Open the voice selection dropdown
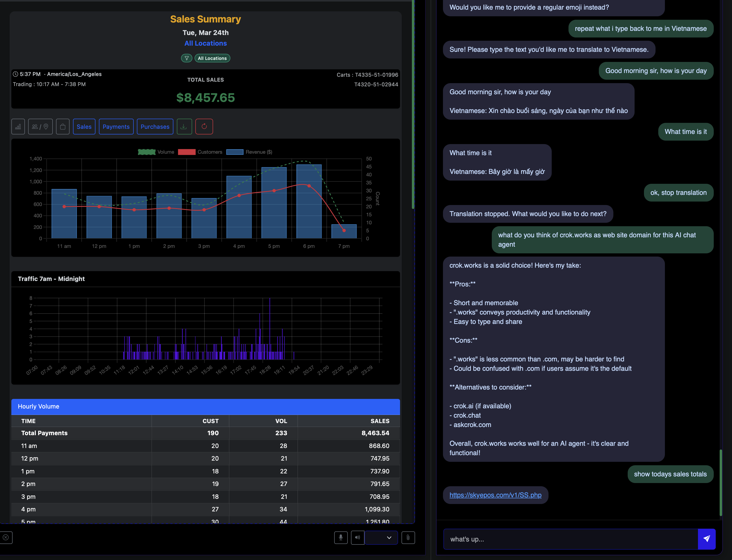Viewport: 732px width, 560px height. (381, 538)
